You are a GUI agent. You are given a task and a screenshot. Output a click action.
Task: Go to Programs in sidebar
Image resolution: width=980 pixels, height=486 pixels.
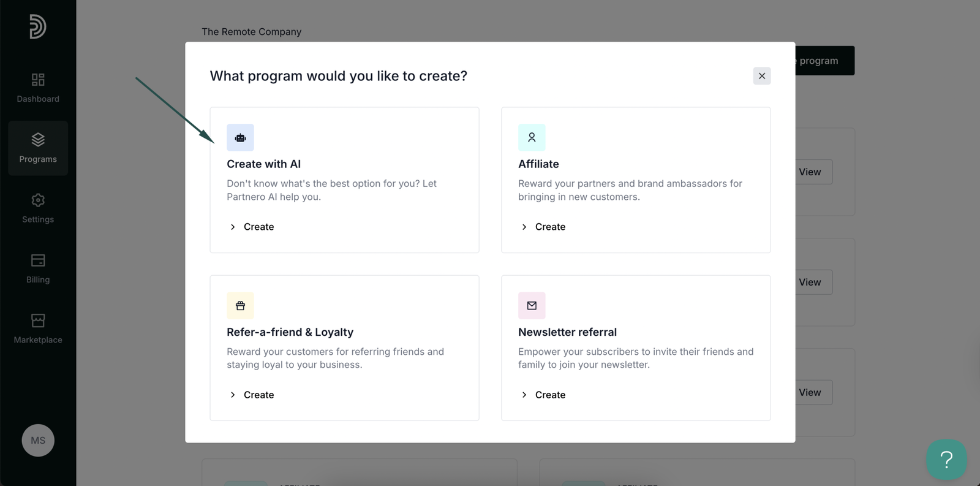pos(38,148)
